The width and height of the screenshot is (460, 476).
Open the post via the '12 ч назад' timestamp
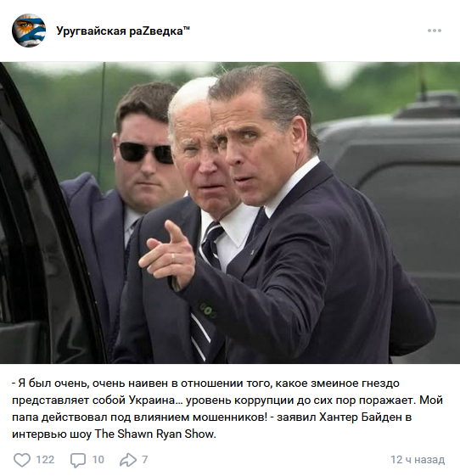tap(418, 460)
